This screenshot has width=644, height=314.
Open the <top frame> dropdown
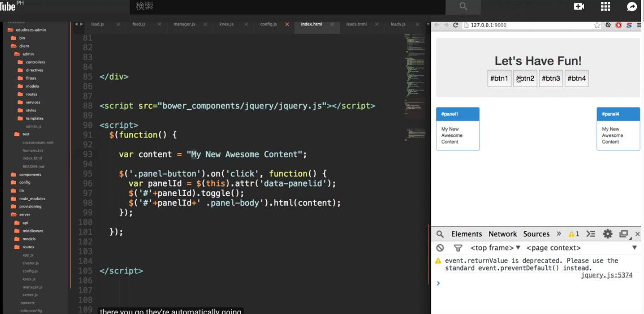495,248
